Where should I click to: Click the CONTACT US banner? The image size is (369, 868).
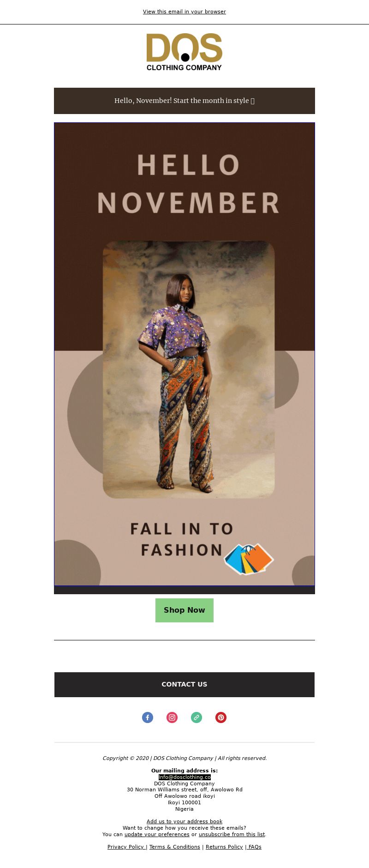[x=184, y=684]
